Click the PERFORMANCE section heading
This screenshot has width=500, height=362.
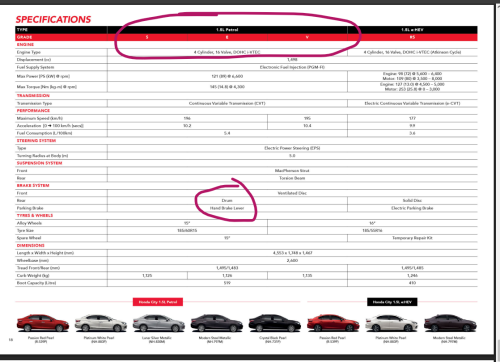[33, 111]
